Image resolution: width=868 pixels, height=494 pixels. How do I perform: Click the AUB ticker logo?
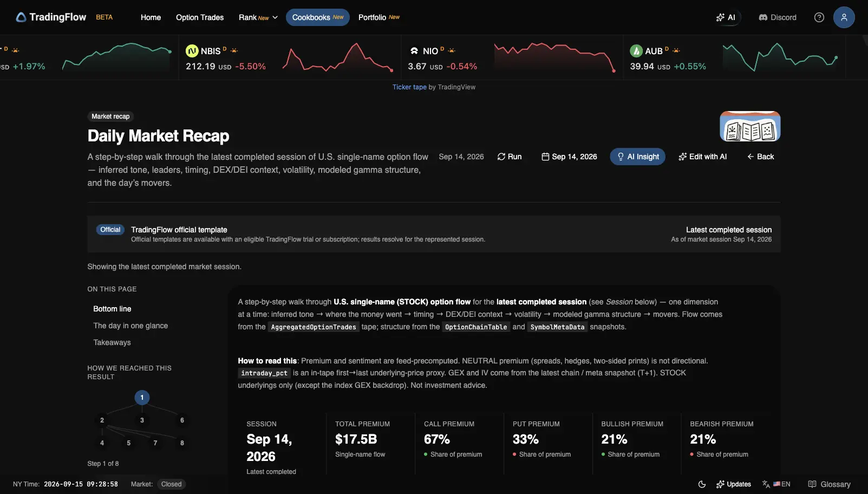[636, 51]
